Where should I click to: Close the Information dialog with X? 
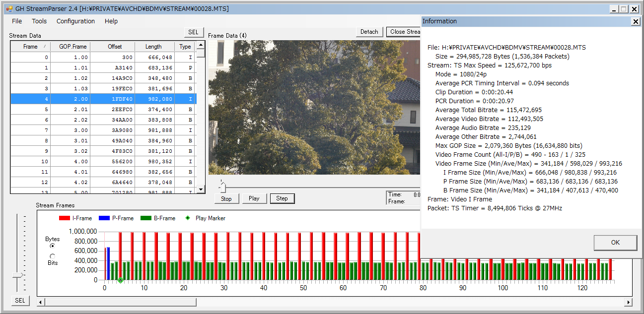(635, 21)
